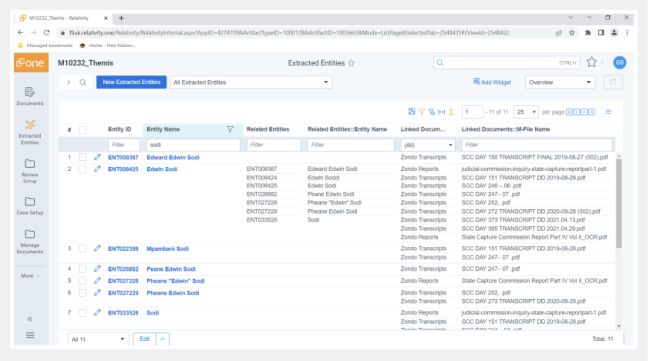Screen dimensions: 650x361
Task: Open the Linked Documents (All) filter dropdown
Action: (x=428, y=145)
